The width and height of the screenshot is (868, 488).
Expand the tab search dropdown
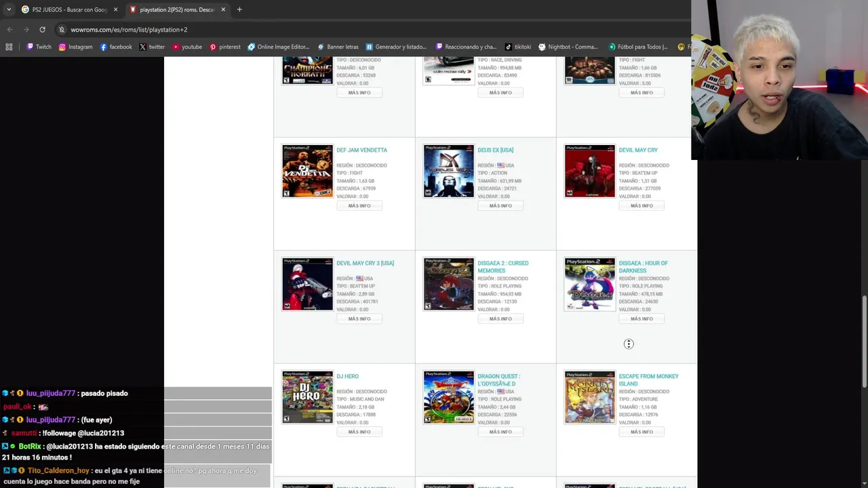(8, 9)
